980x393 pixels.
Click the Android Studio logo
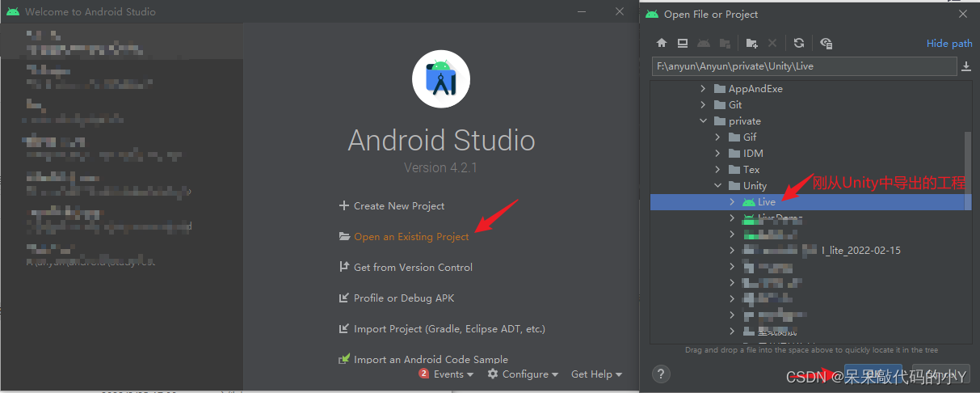441,79
